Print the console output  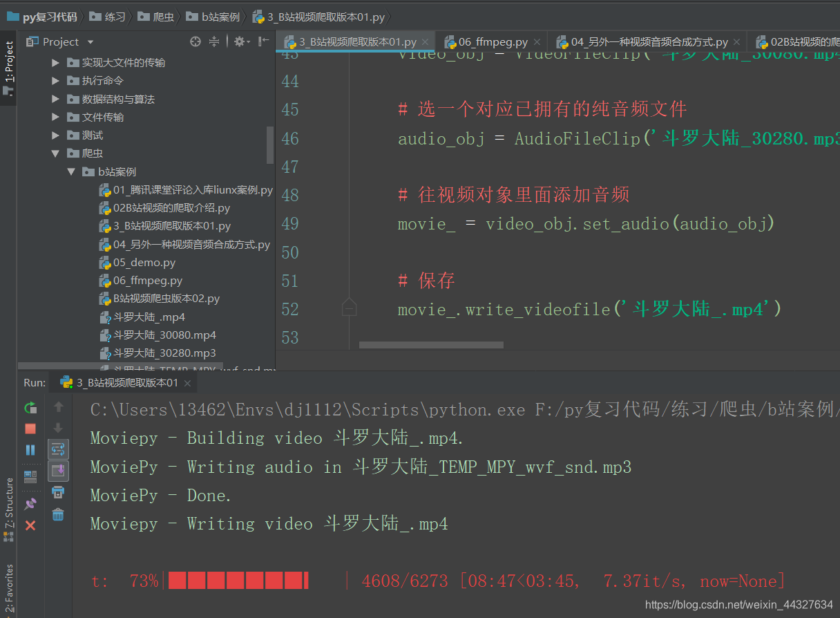click(58, 493)
